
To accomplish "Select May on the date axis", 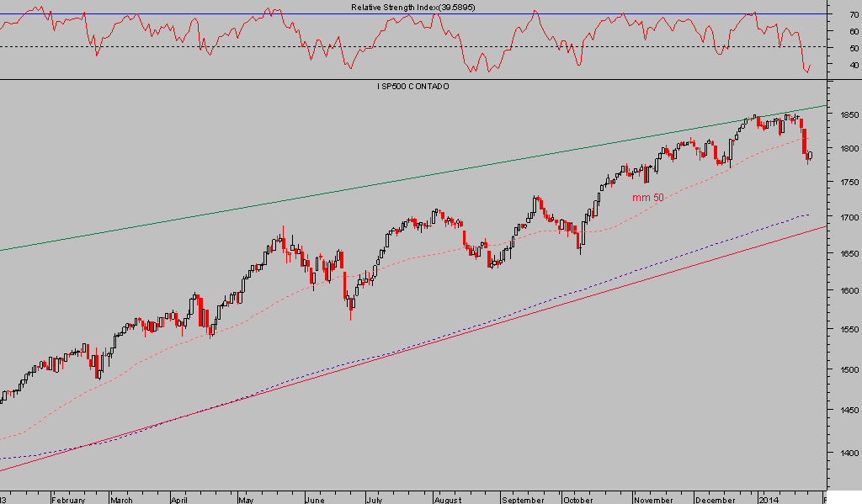I will click(x=245, y=499).
